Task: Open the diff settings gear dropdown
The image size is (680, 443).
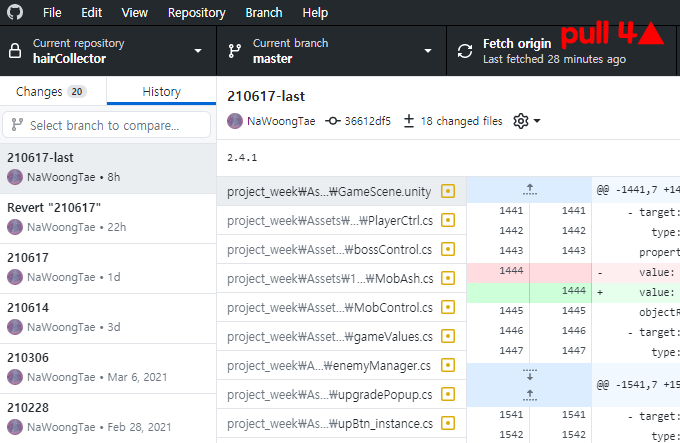Action: click(526, 121)
